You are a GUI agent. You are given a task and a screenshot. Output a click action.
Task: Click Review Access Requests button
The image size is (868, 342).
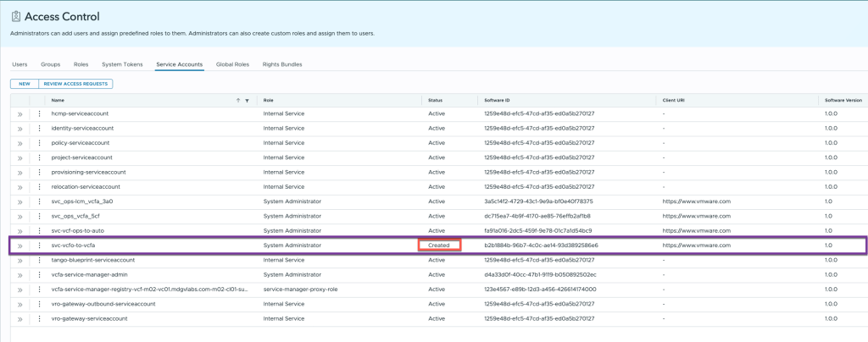(x=75, y=84)
